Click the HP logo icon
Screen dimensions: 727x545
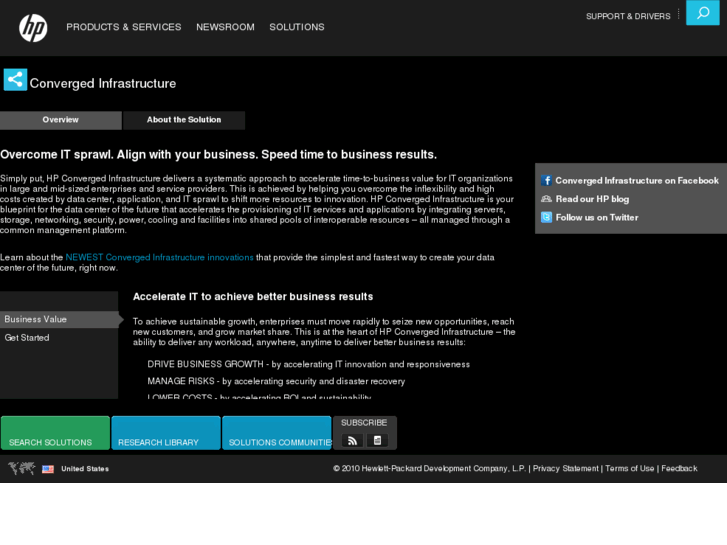(33, 28)
